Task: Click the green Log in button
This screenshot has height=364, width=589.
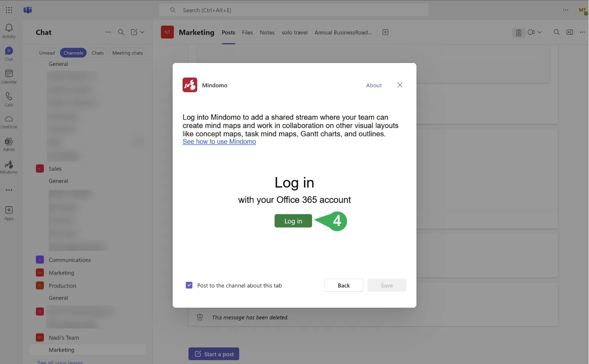Action: pyautogui.click(x=293, y=221)
